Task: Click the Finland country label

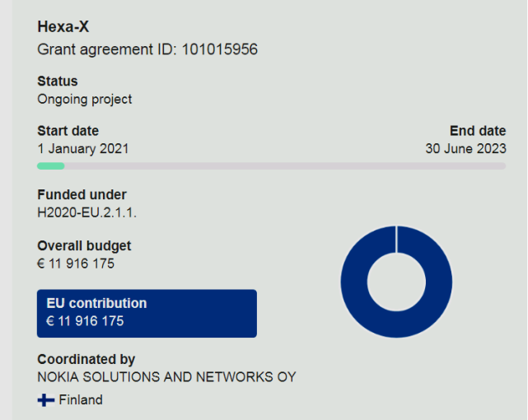Action: coord(81,400)
